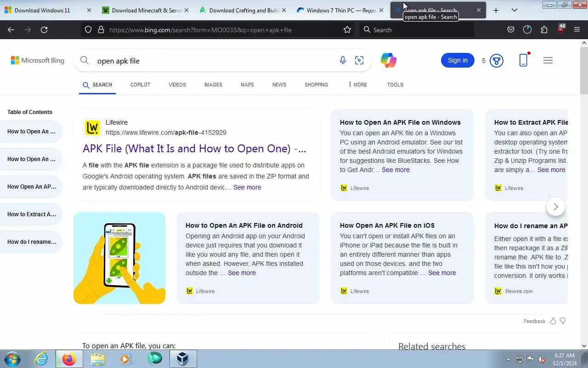The height and width of the screenshot is (368, 588).
Task: Open the Firefox extensions puzzle icon
Action: [544, 29]
